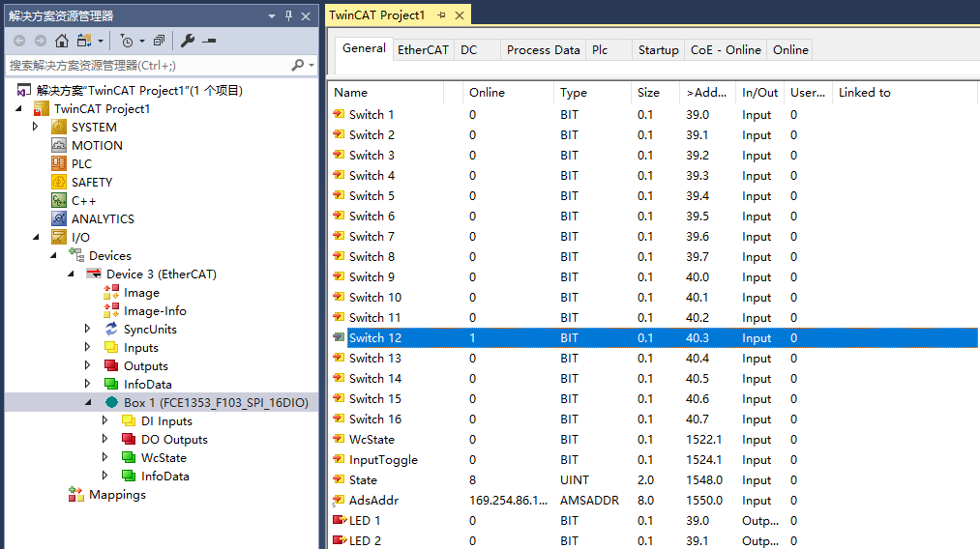Viewport: 980px width, 549px height.
Task: Click the Box 1 teal circle icon
Action: pyautogui.click(x=111, y=402)
